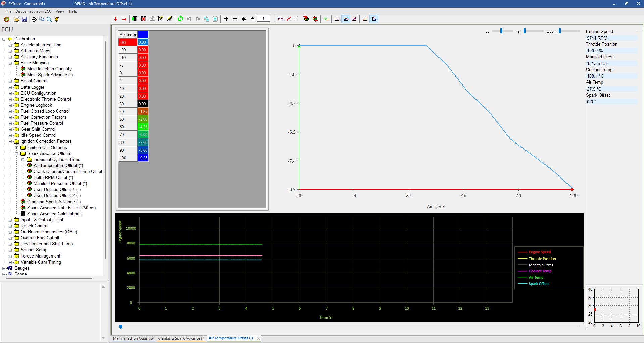
Task: Click the yellow highlighter eraser icon
Action: click(x=170, y=19)
